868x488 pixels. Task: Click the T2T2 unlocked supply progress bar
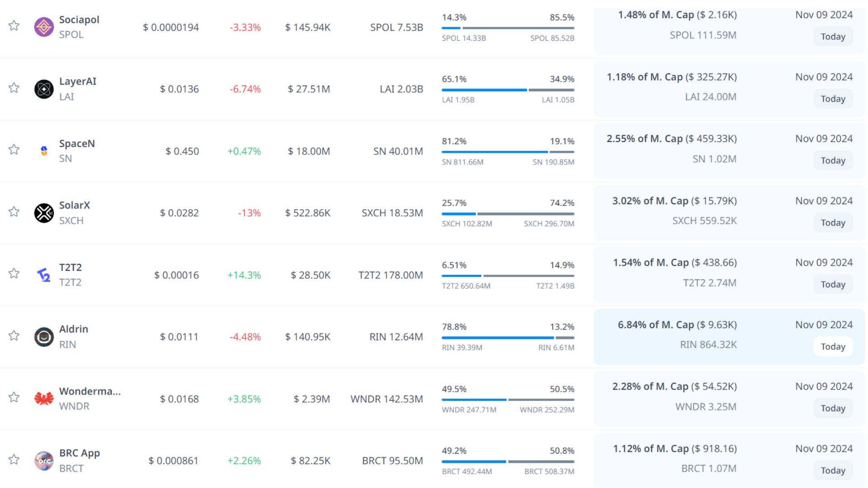[508, 276]
